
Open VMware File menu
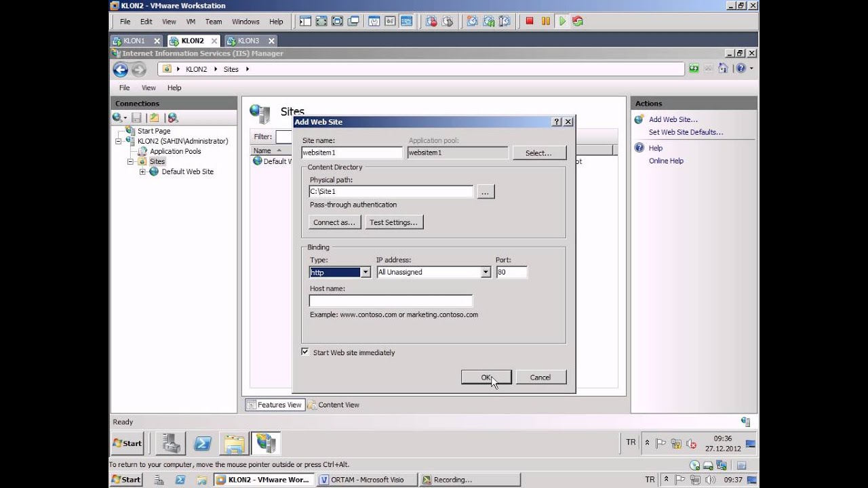[125, 22]
